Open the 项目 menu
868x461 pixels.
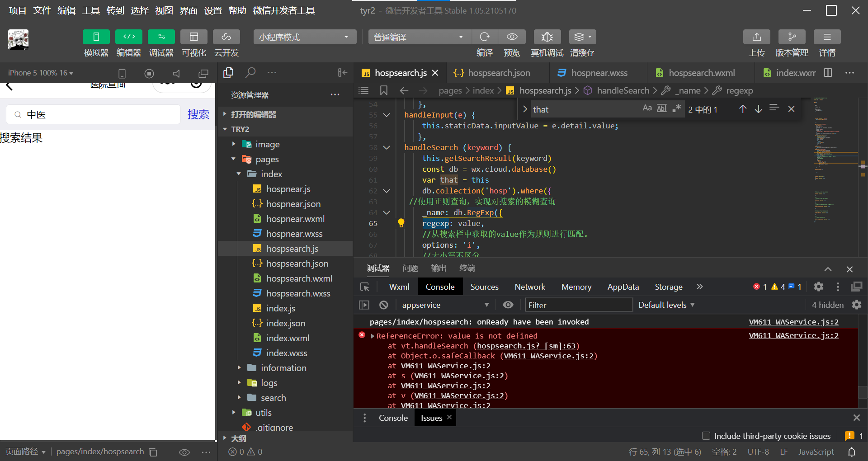click(x=18, y=10)
